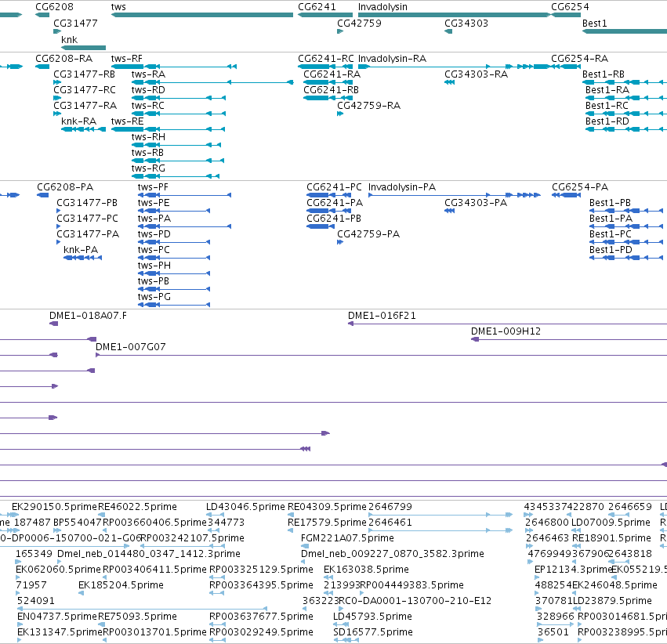The height and width of the screenshot is (644, 667).
Task: Click transcript CG6241-RC label
Action: [326, 59]
